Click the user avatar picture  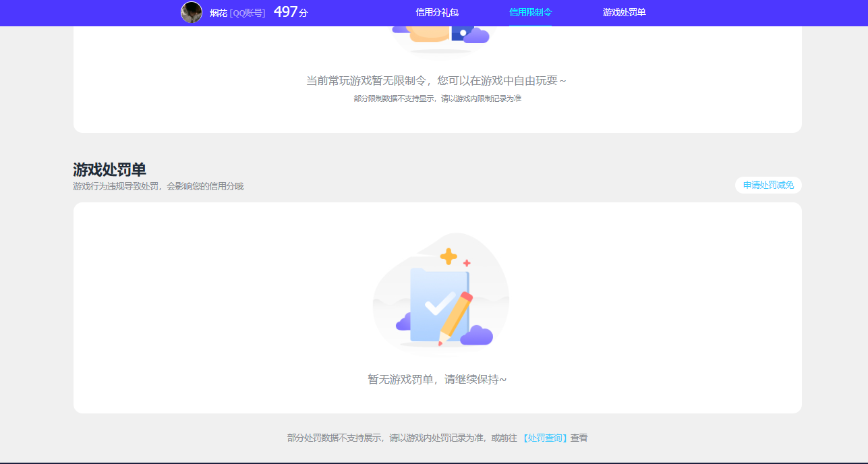tap(192, 12)
